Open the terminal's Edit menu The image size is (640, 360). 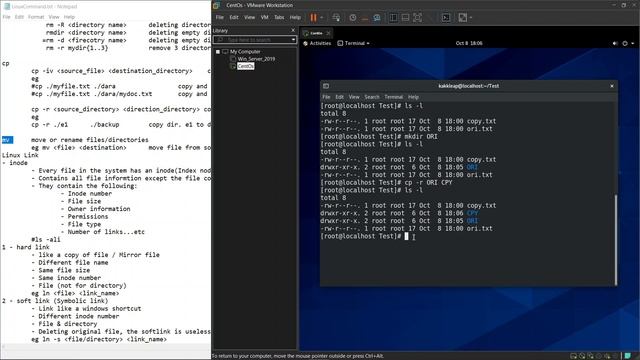point(340,97)
